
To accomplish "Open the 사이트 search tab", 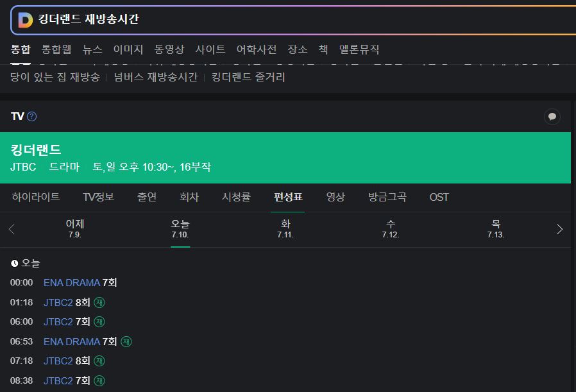I will click(x=210, y=49).
